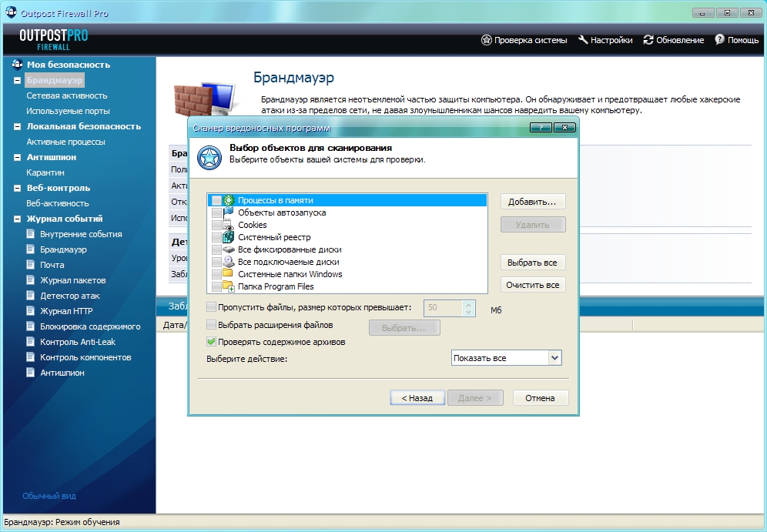Click the Все фиксированные диски drive icon
The height and width of the screenshot is (532, 767).
coord(229,249)
